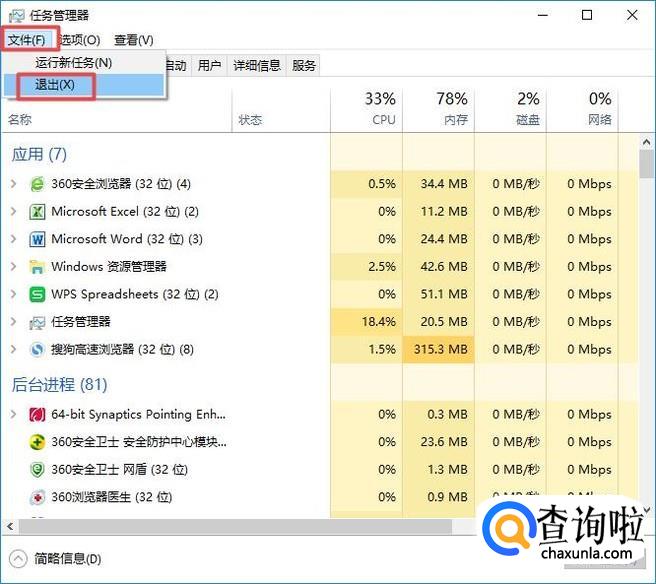The height and width of the screenshot is (584, 656).
Task: Expand the 搜狗高速浏览器 process group
Action: tap(13, 349)
